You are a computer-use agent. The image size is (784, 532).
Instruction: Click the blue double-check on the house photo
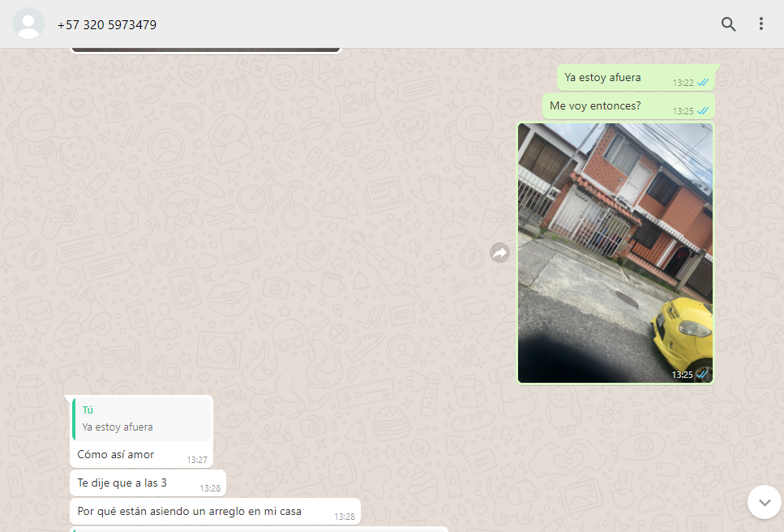pyautogui.click(x=702, y=374)
